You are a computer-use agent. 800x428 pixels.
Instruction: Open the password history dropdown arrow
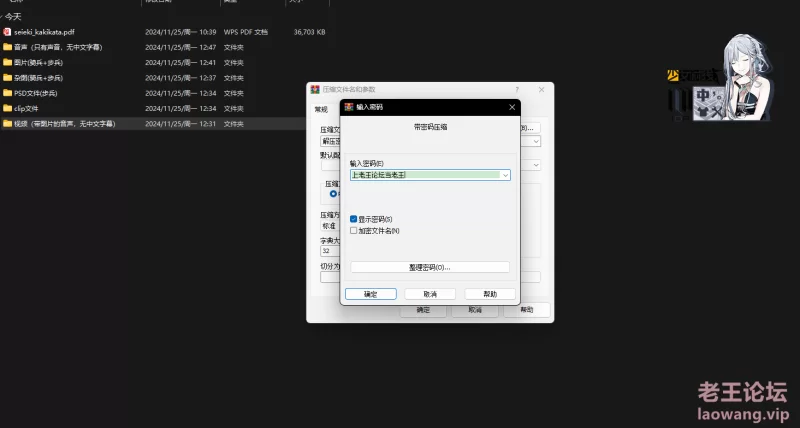pyautogui.click(x=505, y=175)
